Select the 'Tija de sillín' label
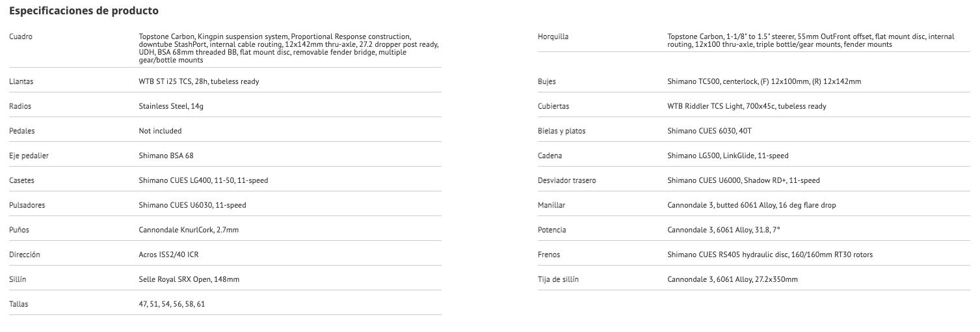980x332 pixels. 558,279
